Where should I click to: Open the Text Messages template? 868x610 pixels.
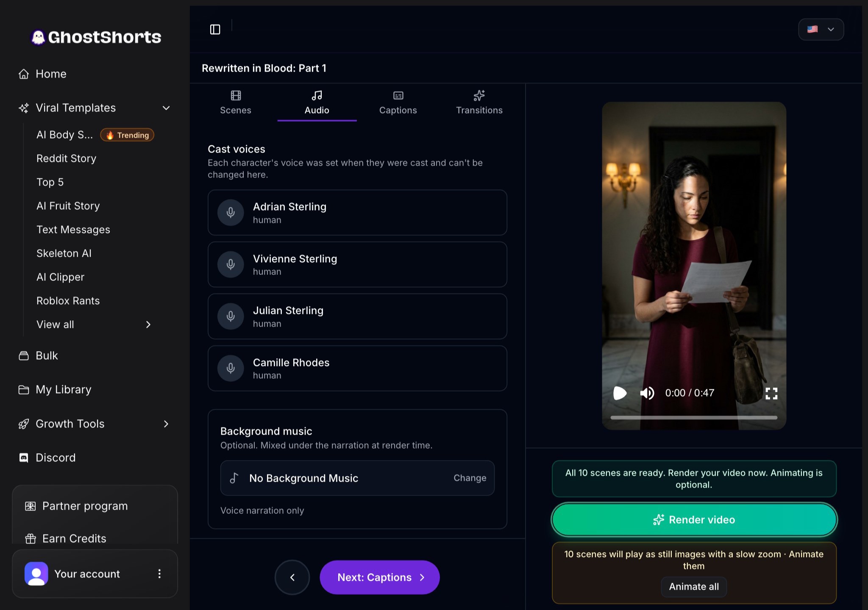[x=73, y=230]
